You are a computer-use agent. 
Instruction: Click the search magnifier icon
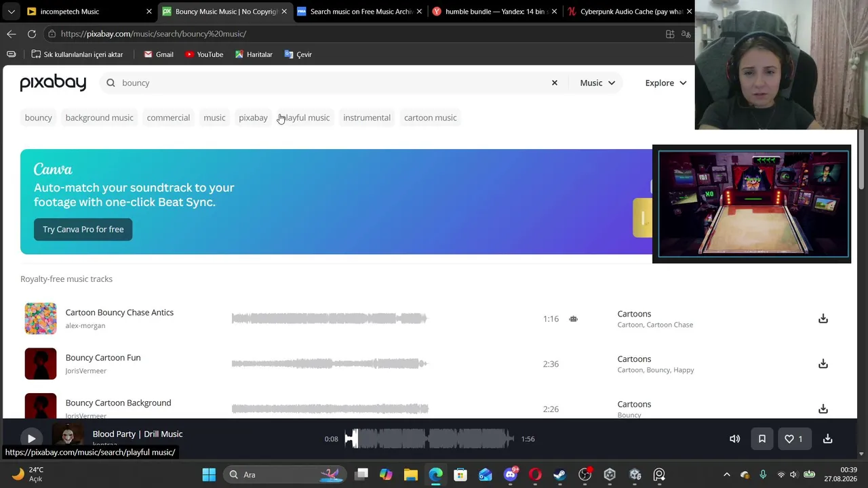111,83
